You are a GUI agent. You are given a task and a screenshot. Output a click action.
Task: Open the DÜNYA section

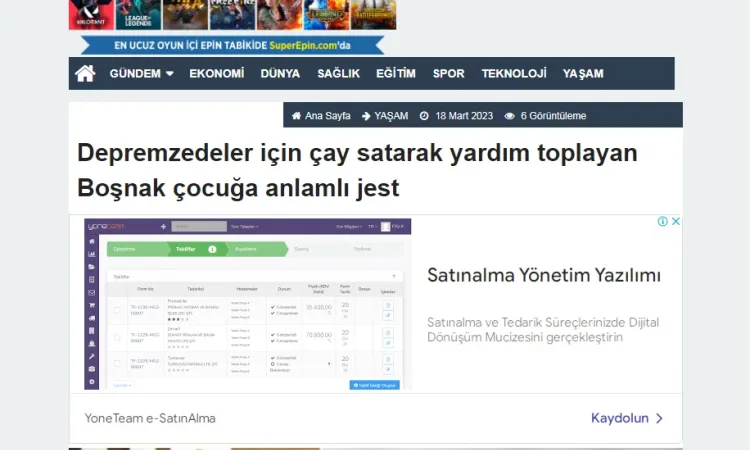[x=280, y=74]
